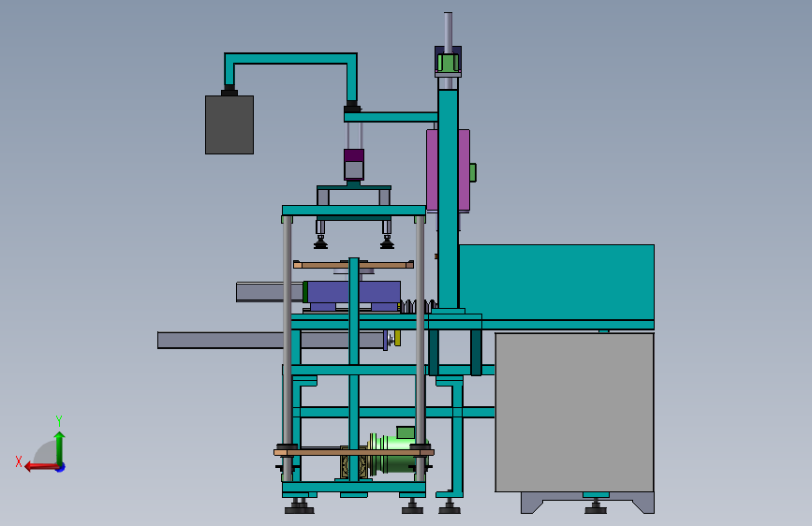Select the long gray horizontal bar extending left

(271, 340)
